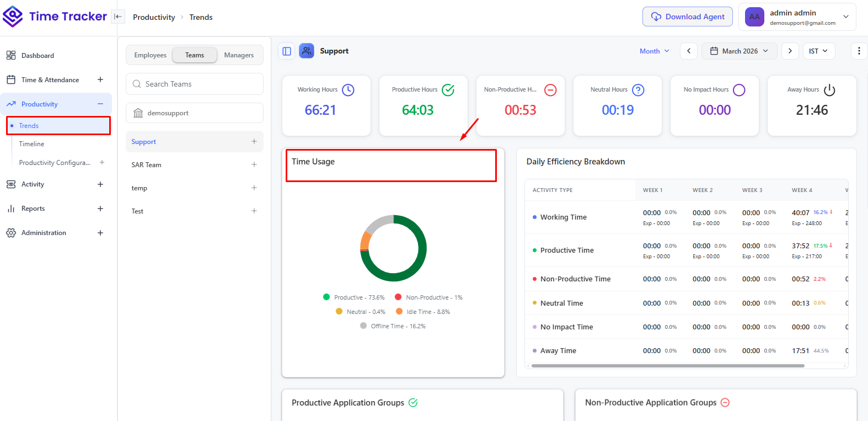Image resolution: width=868 pixels, height=421 pixels.
Task: Click the Working Hours clock icon
Action: coord(348,90)
